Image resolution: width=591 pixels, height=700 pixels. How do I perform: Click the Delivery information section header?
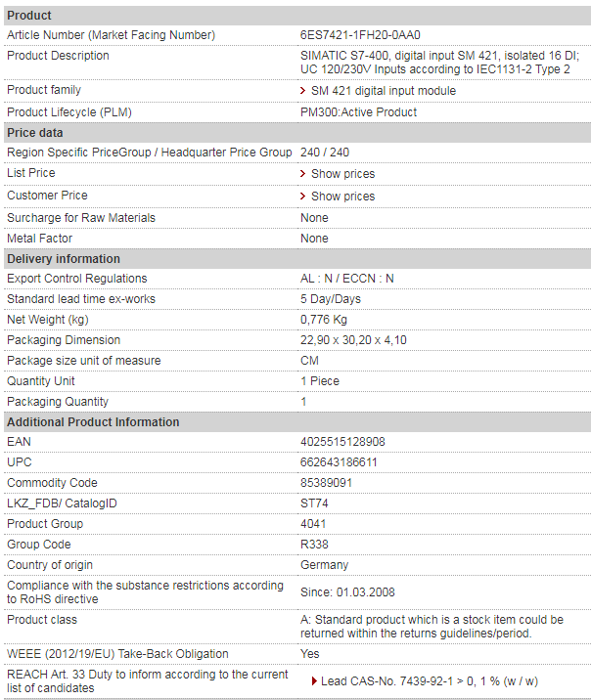click(297, 259)
